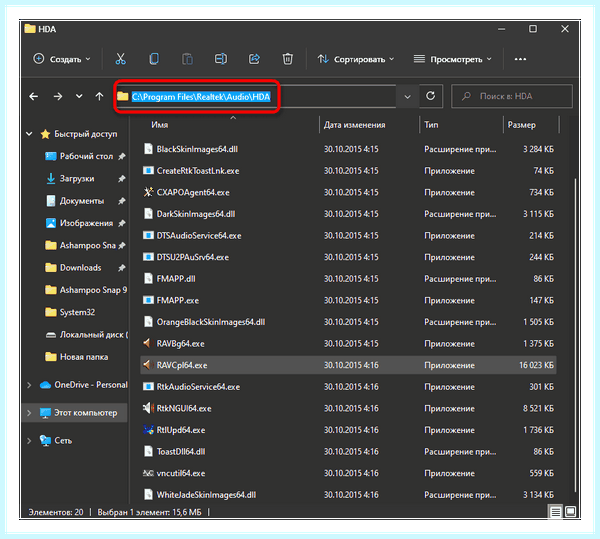The height and width of the screenshot is (539, 600).
Task: Expand the Этот компьютер node
Action: click(29, 413)
